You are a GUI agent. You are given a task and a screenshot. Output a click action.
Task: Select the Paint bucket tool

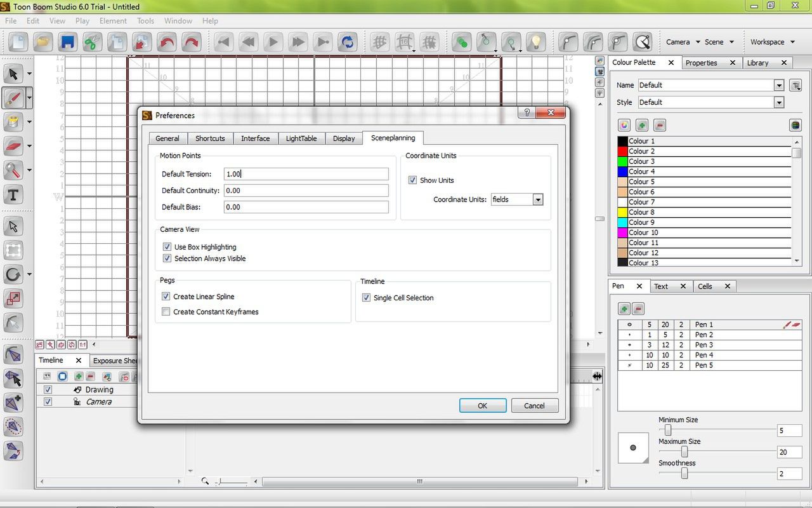(x=13, y=122)
